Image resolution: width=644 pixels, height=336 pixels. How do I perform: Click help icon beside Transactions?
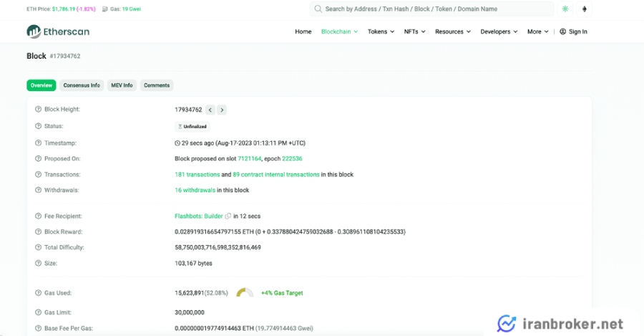pos(38,174)
